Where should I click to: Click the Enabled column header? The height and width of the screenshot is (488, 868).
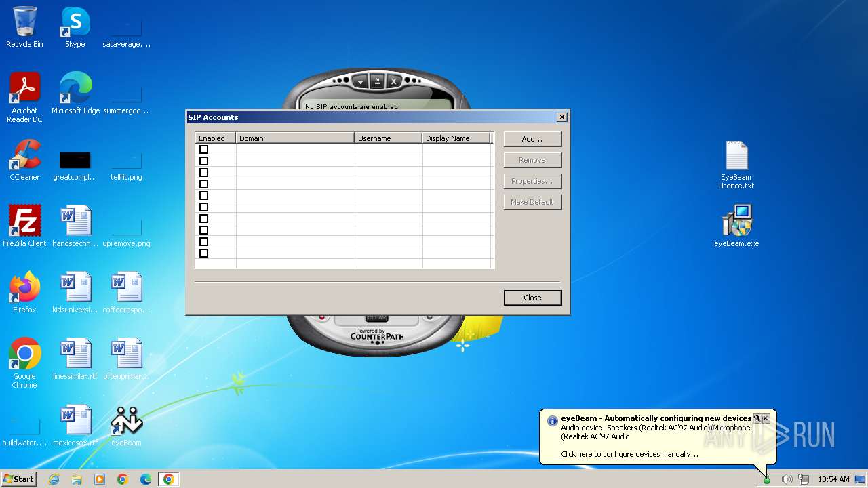[x=216, y=138]
